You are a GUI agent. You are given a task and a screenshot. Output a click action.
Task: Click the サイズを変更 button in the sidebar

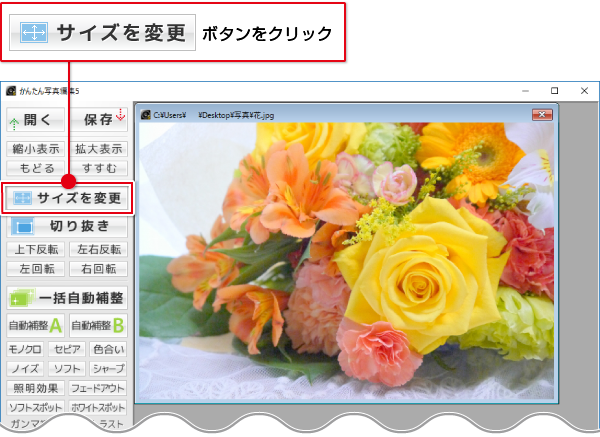[67, 198]
